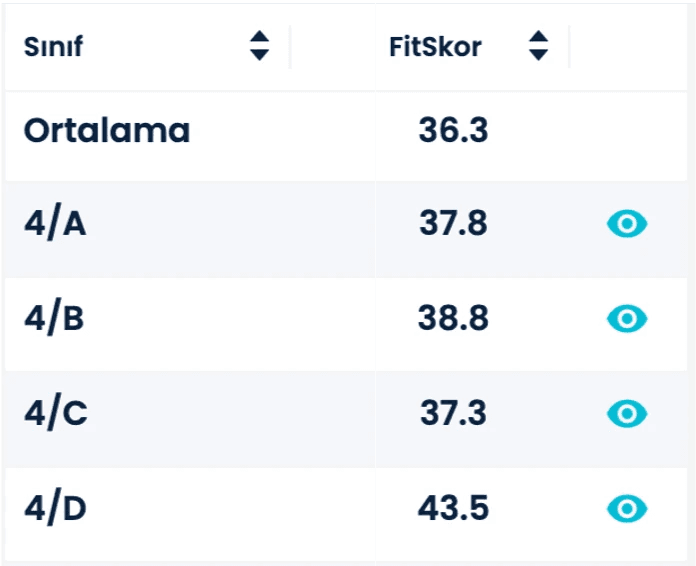This screenshot has height=566, width=696.
Task: Sort ascending by FitSkor up arrow
Action: (538, 37)
